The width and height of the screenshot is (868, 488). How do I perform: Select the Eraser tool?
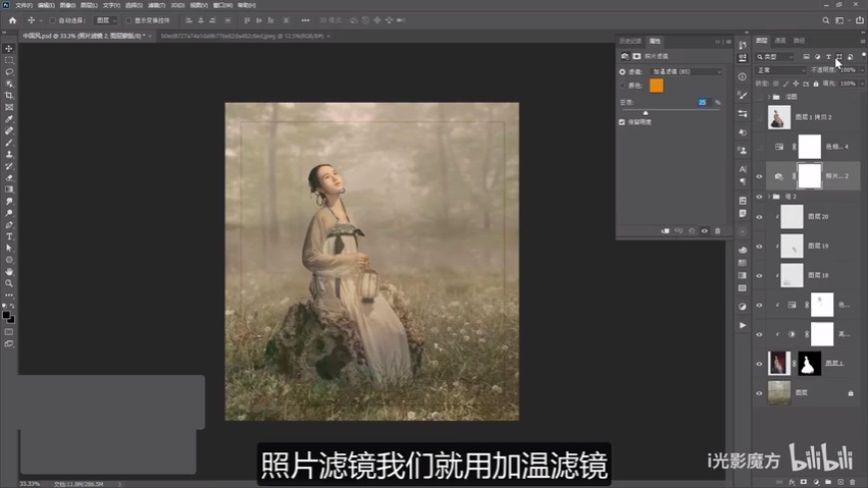pyautogui.click(x=9, y=178)
